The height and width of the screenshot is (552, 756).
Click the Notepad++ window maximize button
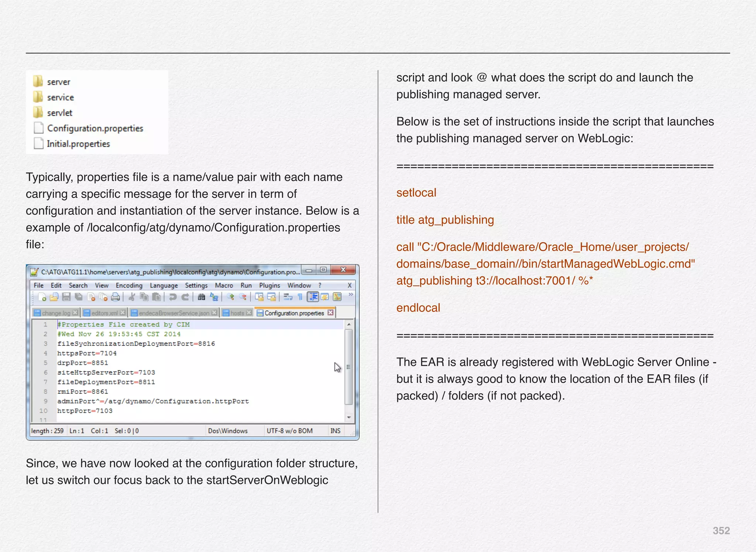coord(323,270)
